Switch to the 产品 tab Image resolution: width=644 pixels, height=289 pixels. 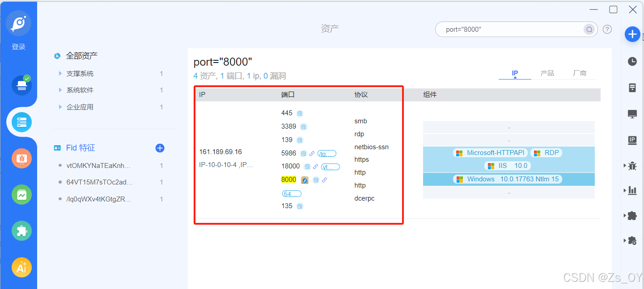click(x=547, y=73)
